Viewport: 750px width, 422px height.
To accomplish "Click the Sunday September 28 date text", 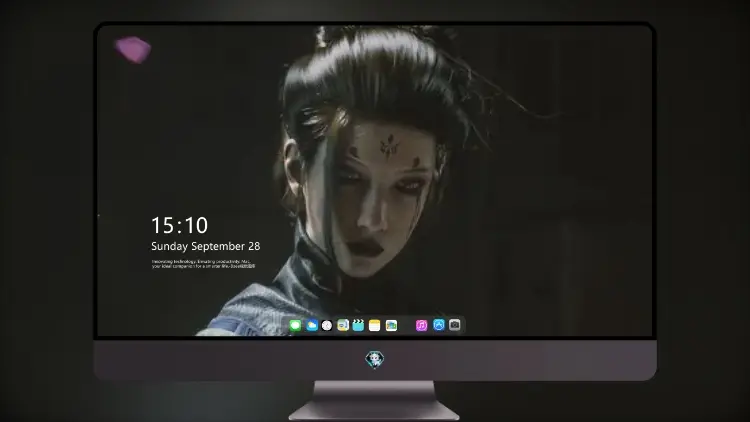I will 206,246.
